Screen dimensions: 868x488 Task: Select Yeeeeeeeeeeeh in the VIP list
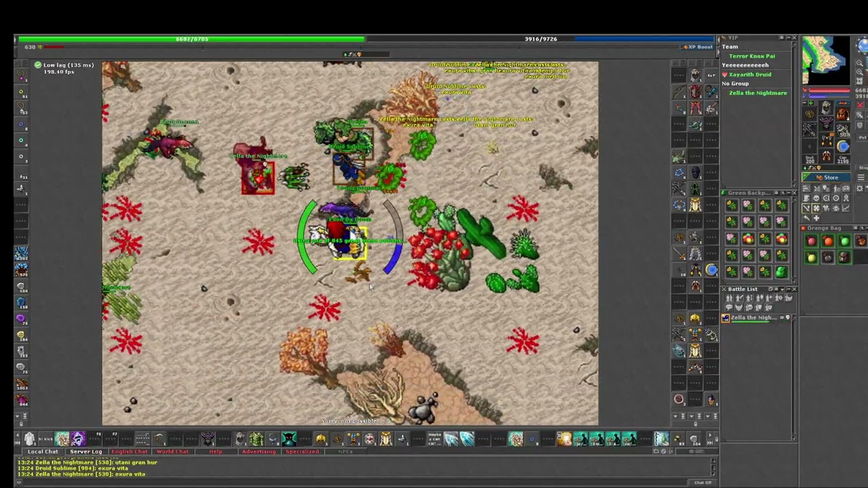point(745,65)
